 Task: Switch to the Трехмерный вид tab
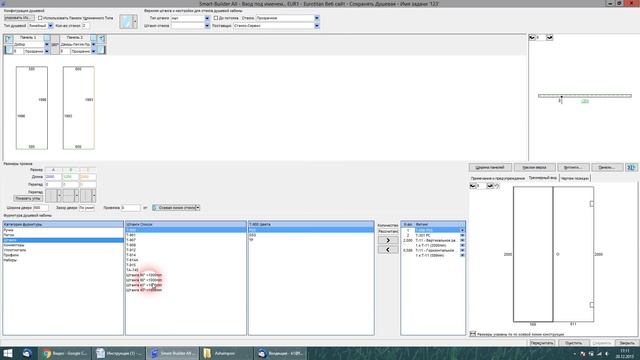click(542, 178)
